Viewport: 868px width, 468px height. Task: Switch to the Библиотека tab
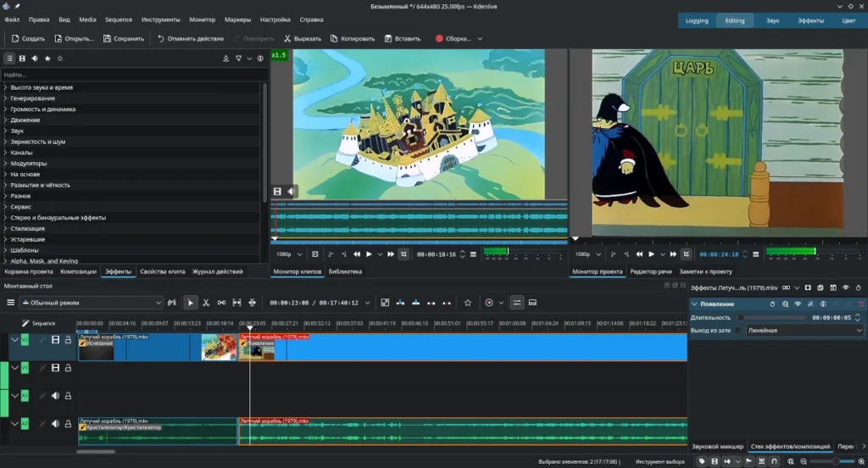click(345, 271)
